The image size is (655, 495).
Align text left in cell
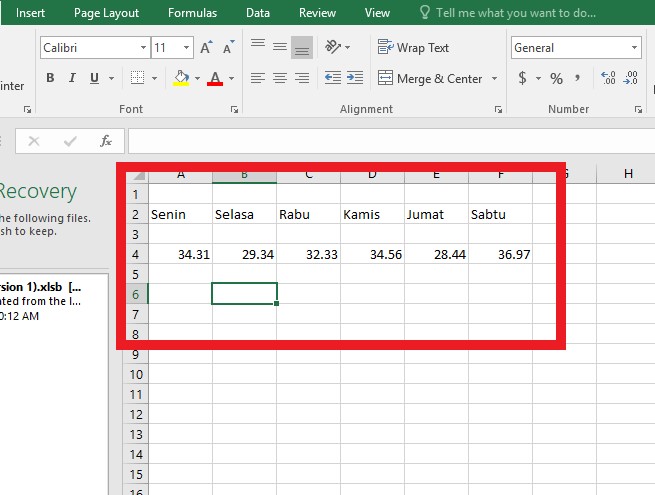tap(258, 78)
